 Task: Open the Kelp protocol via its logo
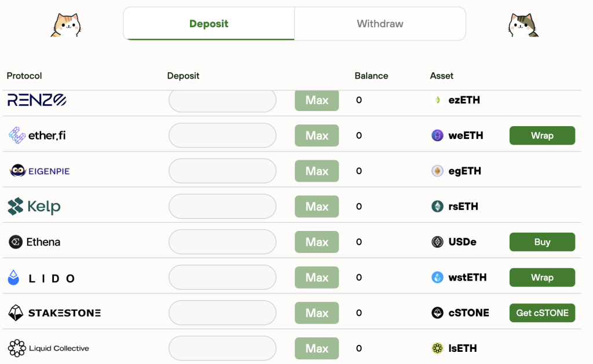click(x=17, y=206)
